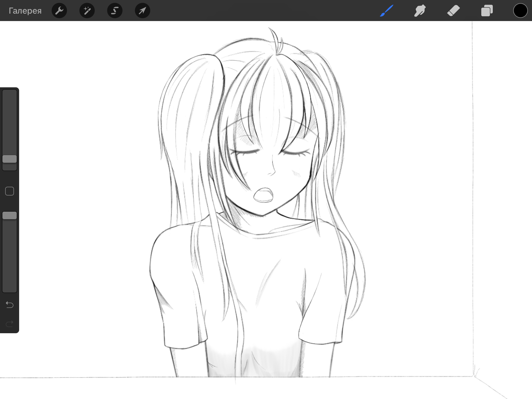Select the Eraser tool
Image resolution: width=532 pixels, height=399 pixels.
[453, 11]
